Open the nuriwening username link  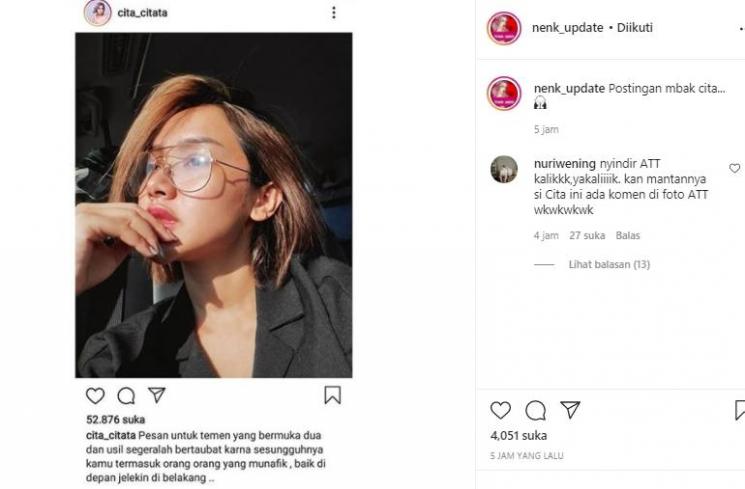[564, 164]
